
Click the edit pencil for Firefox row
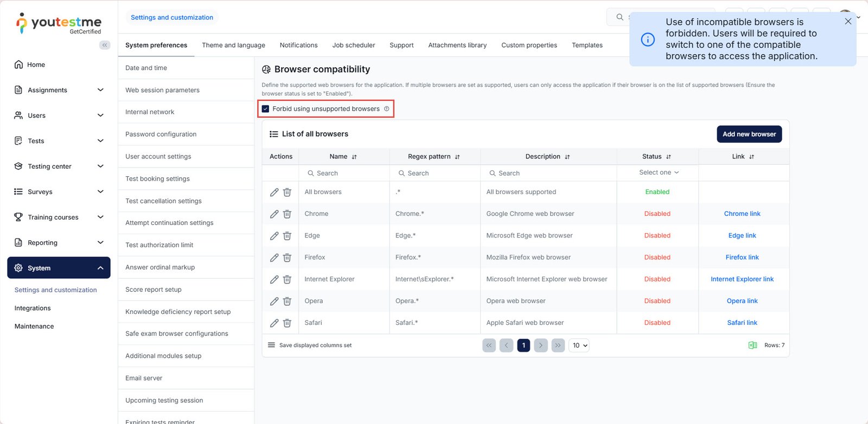click(274, 258)
